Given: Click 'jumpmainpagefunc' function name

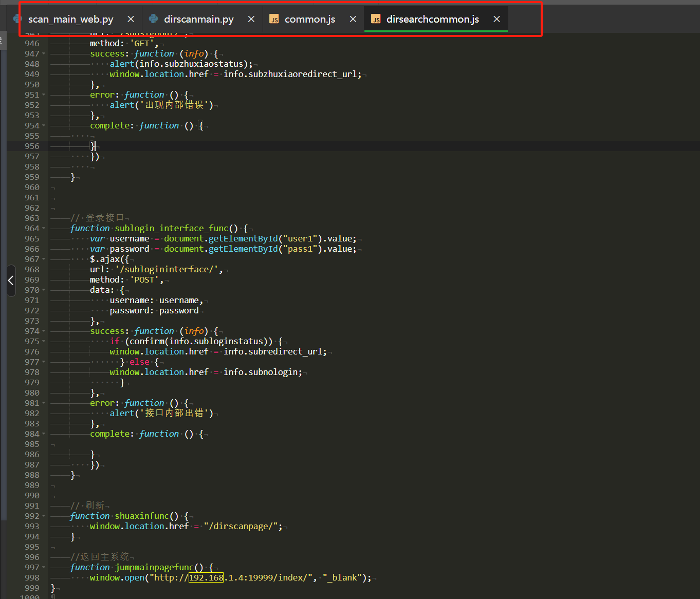Looking at the screenshot, I should pyautogui.click(x=154, y=567).
